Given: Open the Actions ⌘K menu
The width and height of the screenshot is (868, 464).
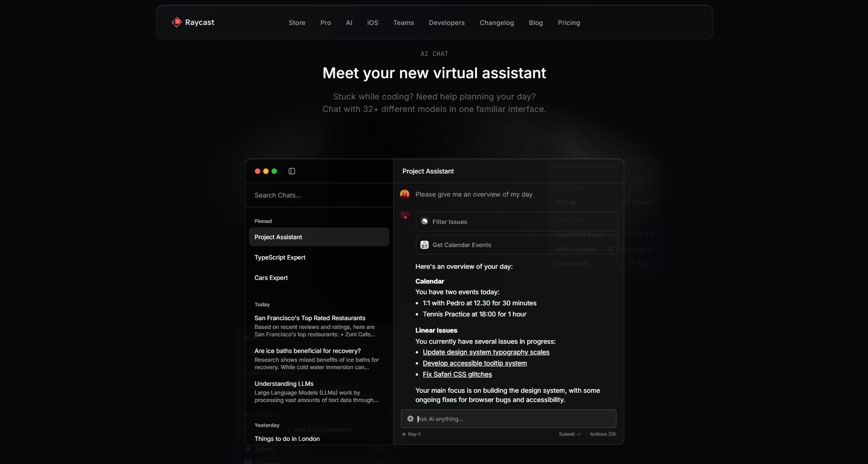Looking at the screenshot, I should [x=603, y=434].
